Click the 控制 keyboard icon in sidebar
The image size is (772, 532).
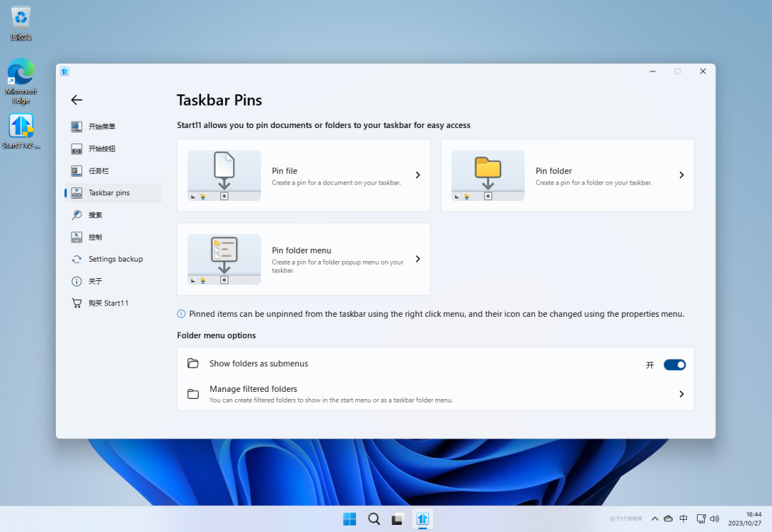(76, 237)
